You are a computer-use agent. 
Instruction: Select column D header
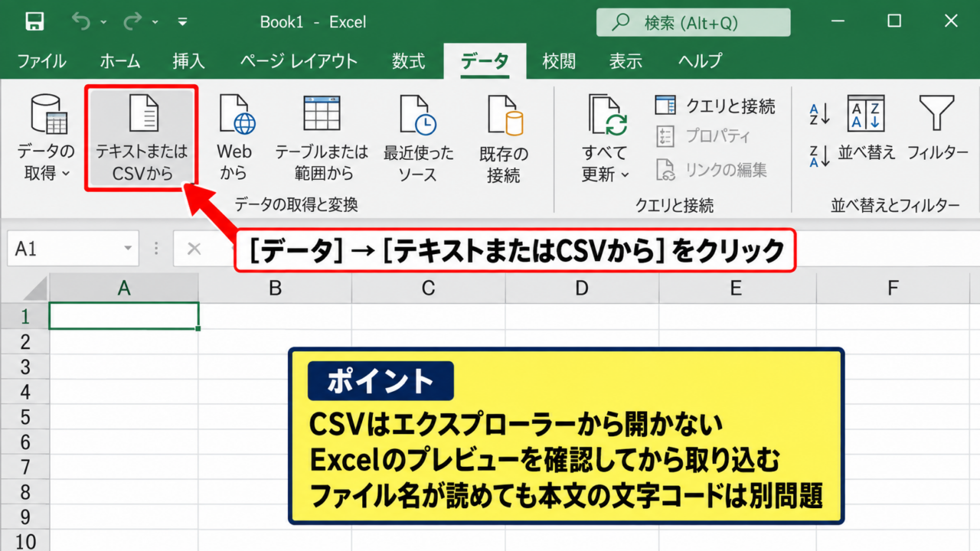pyautogui.click(x=582, y=289)
